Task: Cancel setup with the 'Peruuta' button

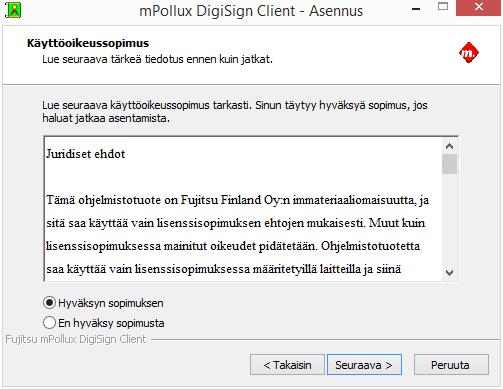Action: (x=451, y=365)
